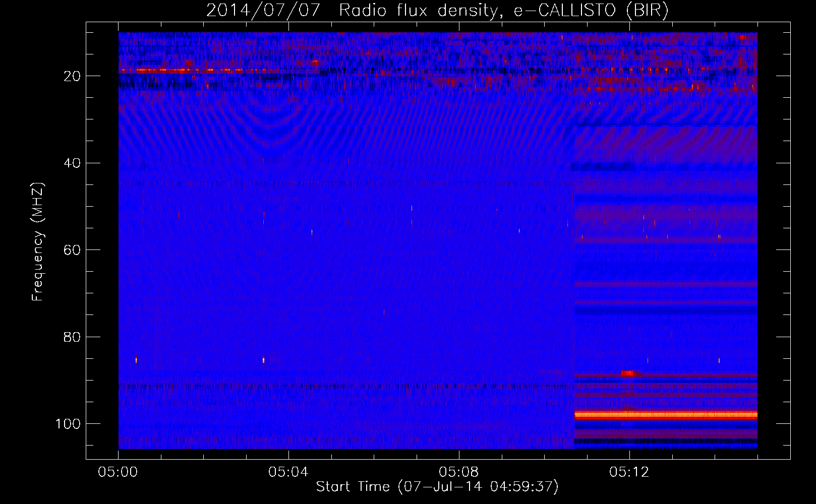Click the 60 frequency tick label
Screen dimensions: 816x504
[x=73, y=250]
